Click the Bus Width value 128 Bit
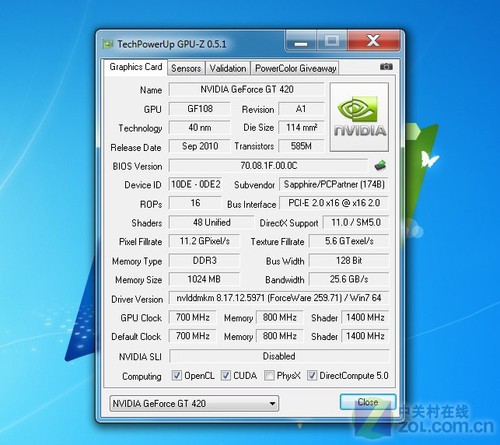Viewport: 500px width, 445px height. click(349, 260)
